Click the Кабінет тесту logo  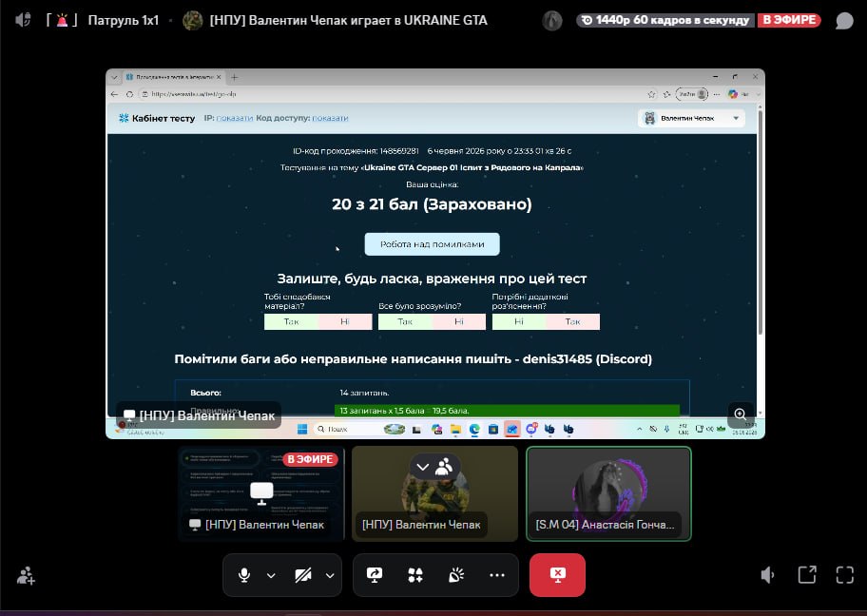[157, 118]
